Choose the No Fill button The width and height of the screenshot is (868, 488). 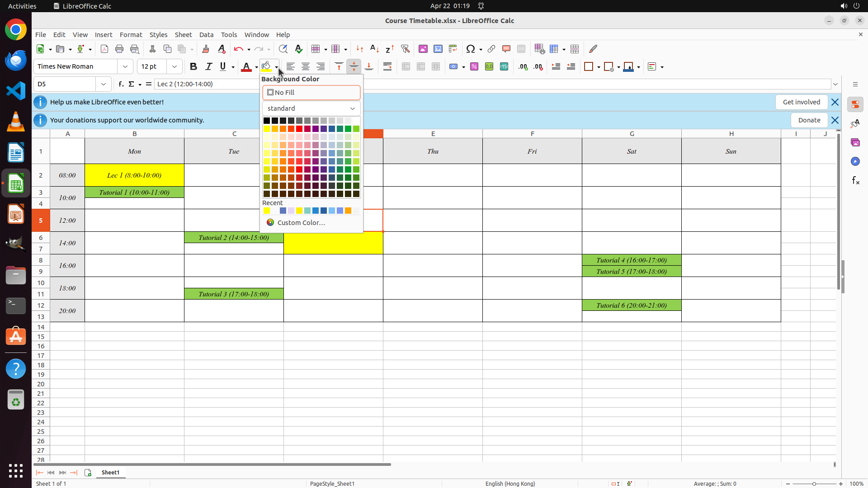tap(311, 93)
